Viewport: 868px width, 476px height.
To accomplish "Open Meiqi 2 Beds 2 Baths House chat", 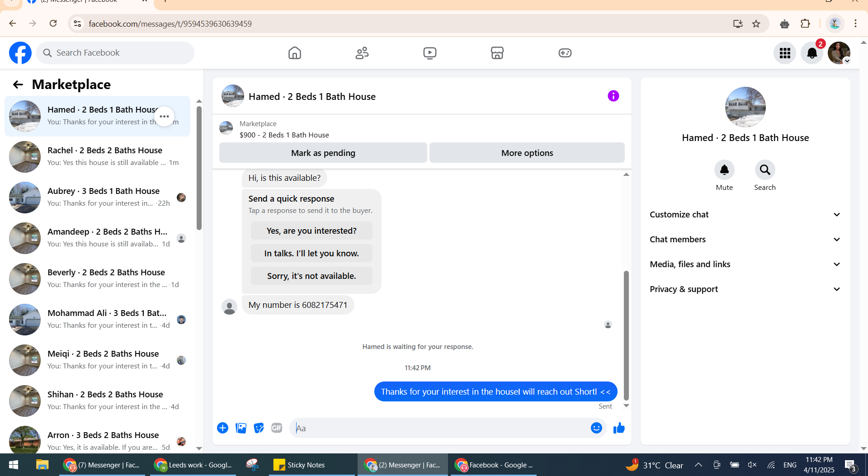I will pos(97,360).
